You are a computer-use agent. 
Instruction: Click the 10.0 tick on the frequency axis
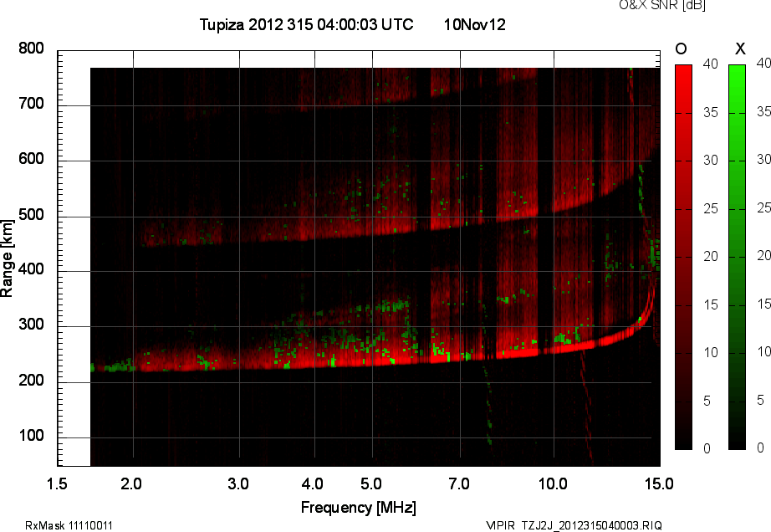point(553,483)
